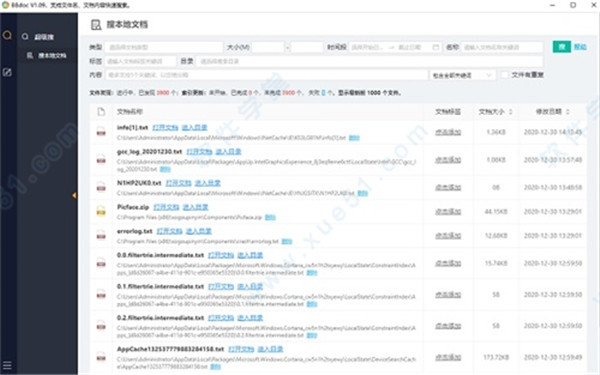Open the document 0.2.filtertrie.intermediate.txt
The height and width of the screenshot is (375, 600).
221,318
